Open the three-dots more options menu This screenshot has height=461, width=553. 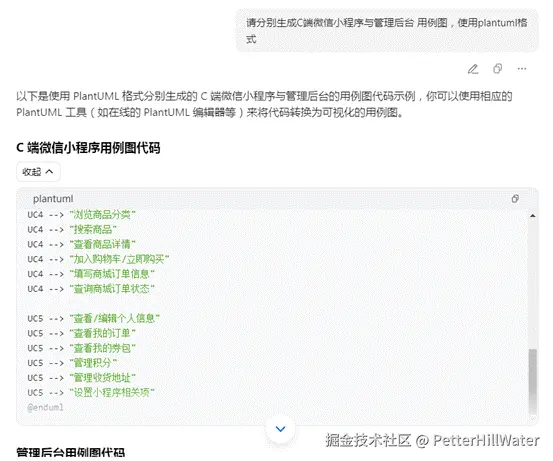522,69
